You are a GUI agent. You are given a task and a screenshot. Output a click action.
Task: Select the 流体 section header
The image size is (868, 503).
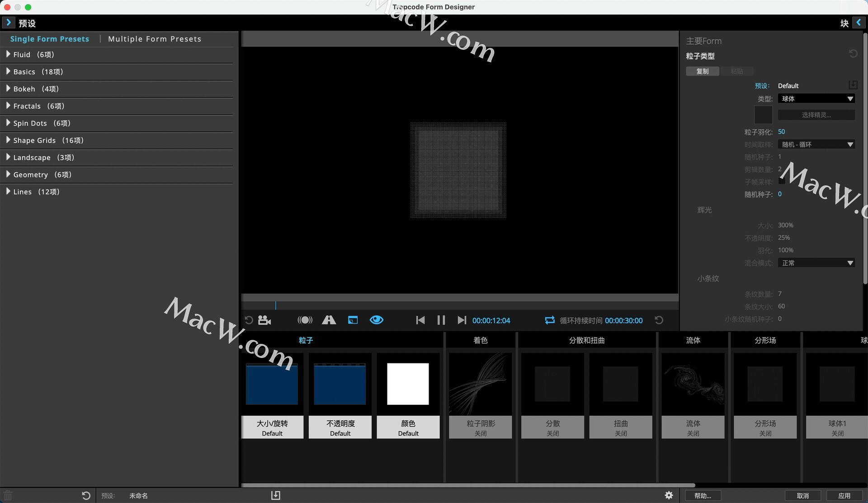(x=693, y=340)
